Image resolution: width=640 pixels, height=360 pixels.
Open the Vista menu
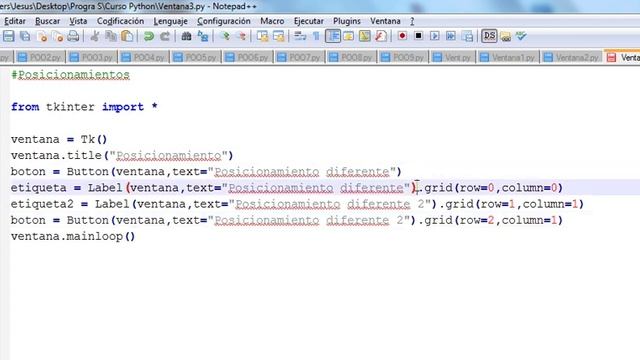(x=78, y=21)
